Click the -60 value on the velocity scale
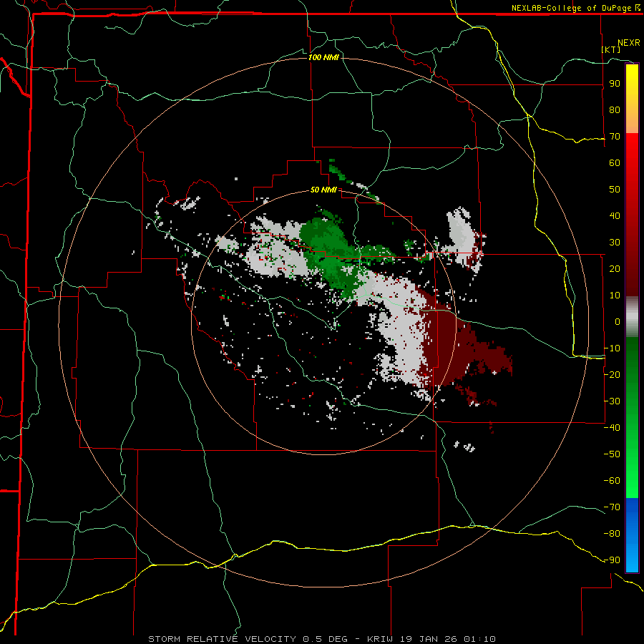The width and height of the screenshot is (644, 644). (x=612, y=481)
